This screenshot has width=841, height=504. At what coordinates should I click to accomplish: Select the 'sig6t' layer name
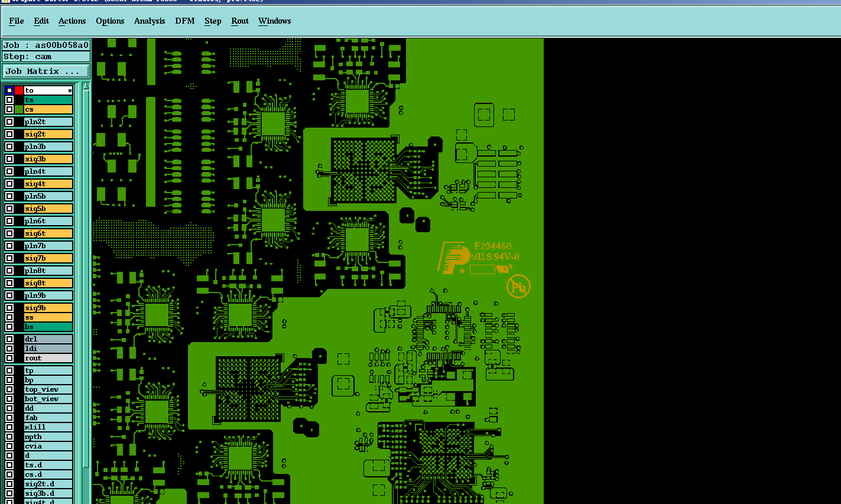coord(48,233)
